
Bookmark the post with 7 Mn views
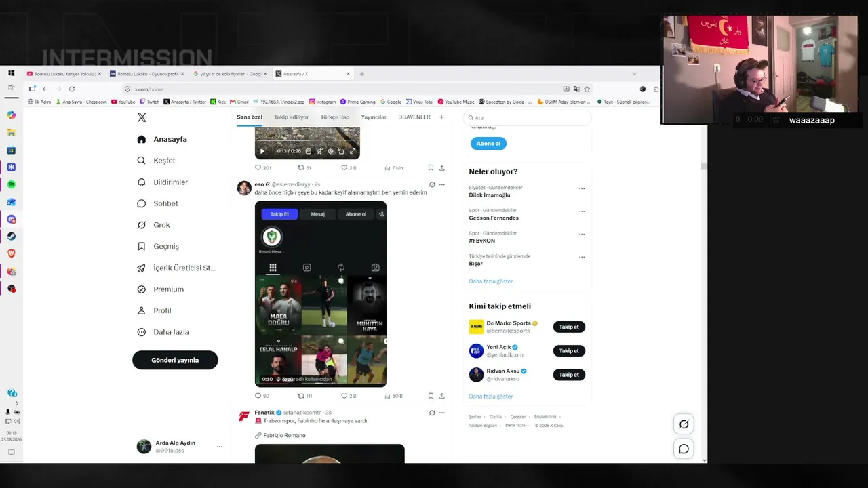pyautogui.click(x=431, y=167)
